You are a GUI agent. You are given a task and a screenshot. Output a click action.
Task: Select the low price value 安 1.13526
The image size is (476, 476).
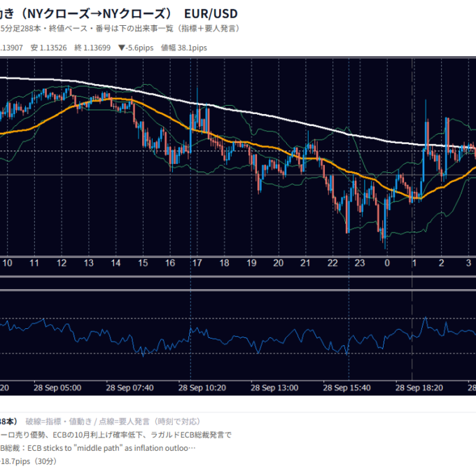tap(48, 48)
